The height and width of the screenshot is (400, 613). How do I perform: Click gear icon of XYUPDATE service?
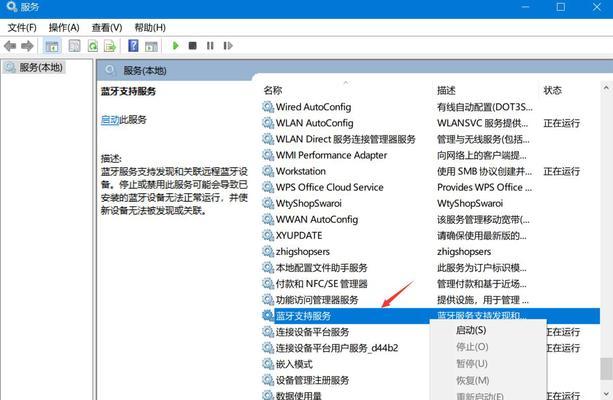[x=268, y=235]
